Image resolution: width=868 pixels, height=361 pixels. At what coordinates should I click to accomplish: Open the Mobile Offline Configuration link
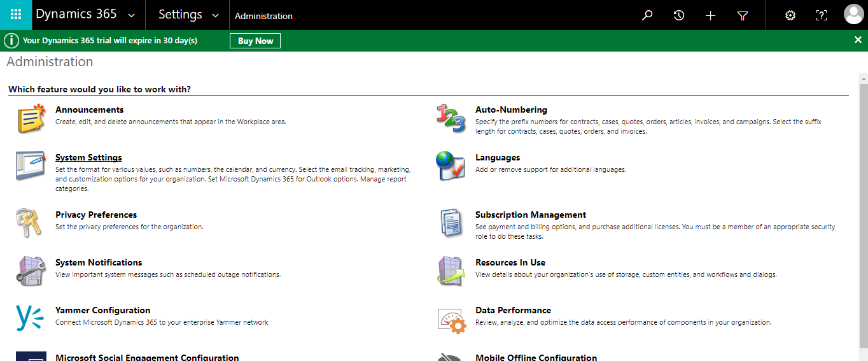click(536, 357)
